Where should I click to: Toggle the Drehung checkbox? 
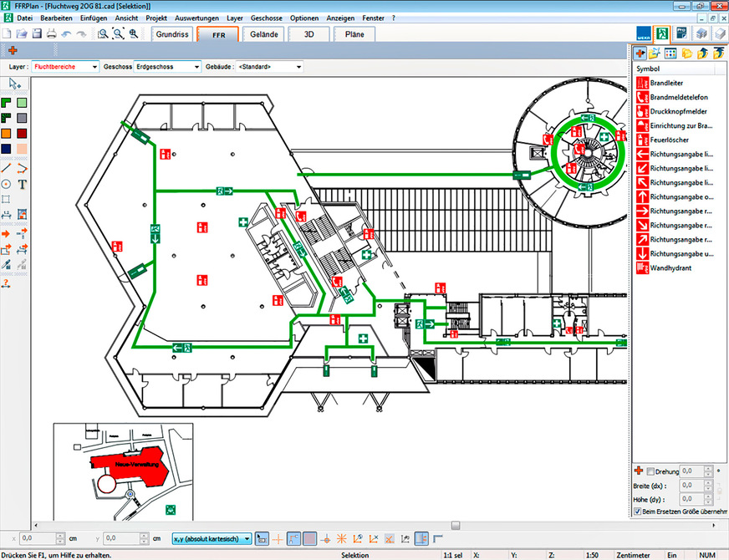[651, 472]
